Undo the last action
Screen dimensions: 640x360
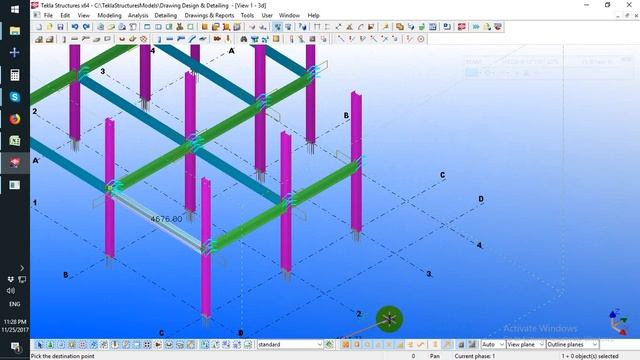(x=75, y=27)
